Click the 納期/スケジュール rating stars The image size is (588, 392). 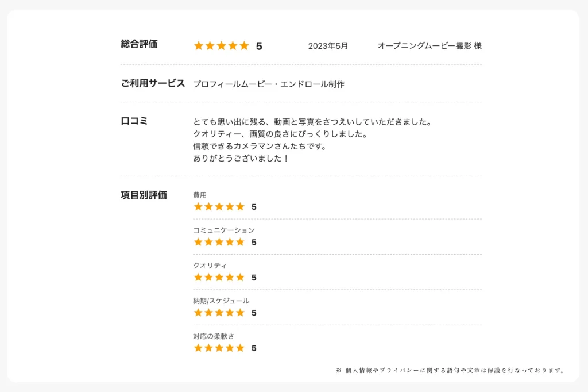point(219,313)
